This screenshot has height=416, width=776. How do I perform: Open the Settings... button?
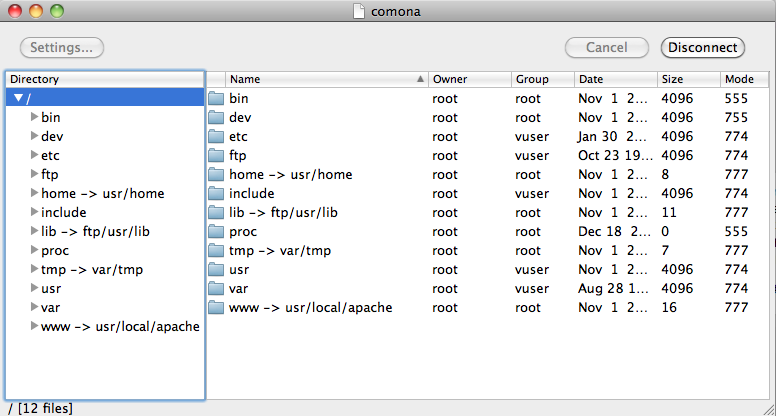(62, 47)
